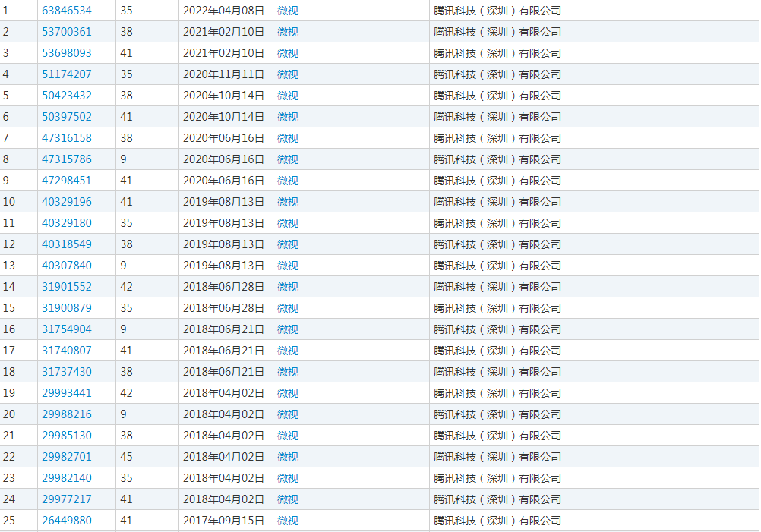The width and height of the screenshot is (761, 532).
Task: Click 微视 name link in row 1
Action: point(288,11)
